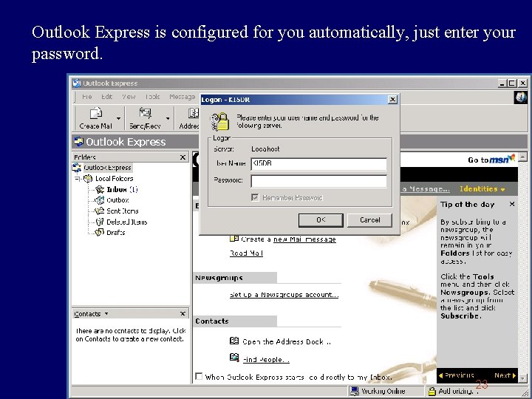Open the File menu
532x399 pixels.
tap(87, 97)
